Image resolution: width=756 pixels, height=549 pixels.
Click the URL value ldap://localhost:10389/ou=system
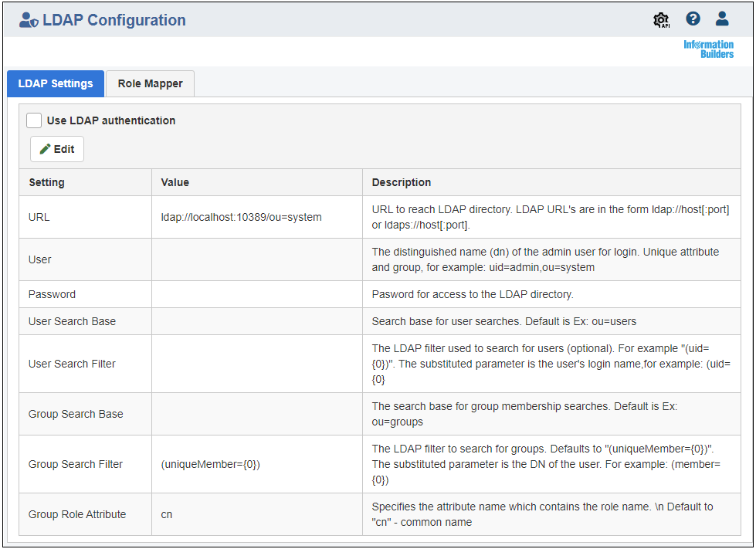tap(241, 217)
